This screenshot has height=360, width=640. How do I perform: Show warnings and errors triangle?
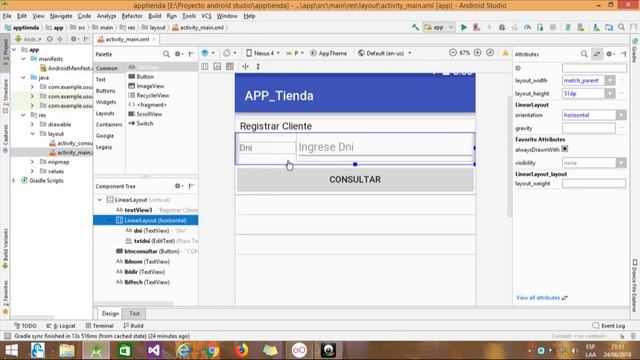click(505, 53)
